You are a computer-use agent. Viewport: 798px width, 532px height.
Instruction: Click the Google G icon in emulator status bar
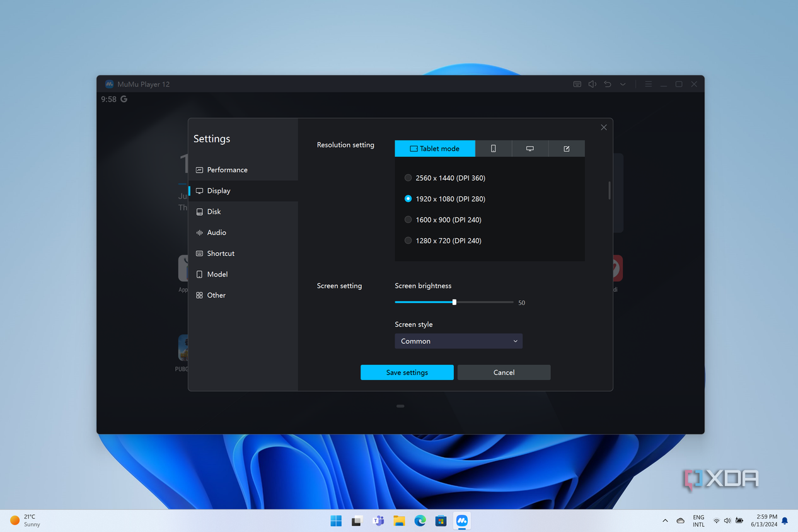[x=124, y=99]
